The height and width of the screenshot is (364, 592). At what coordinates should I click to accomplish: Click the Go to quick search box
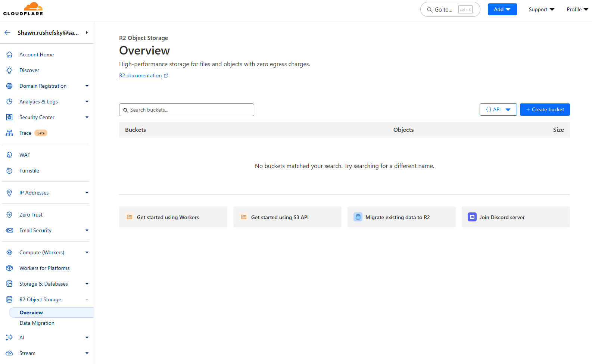click(x=450, y=9)
